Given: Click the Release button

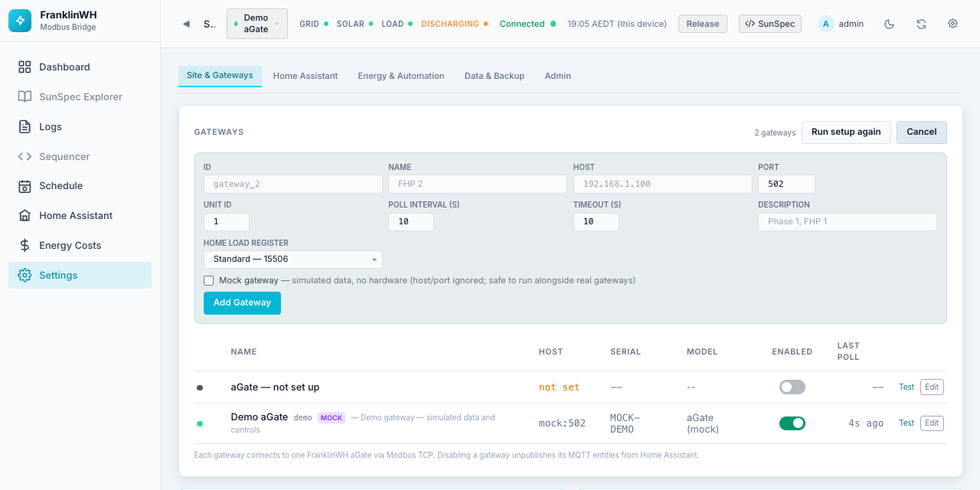Looking at the screenshot, I should (703, 24).
